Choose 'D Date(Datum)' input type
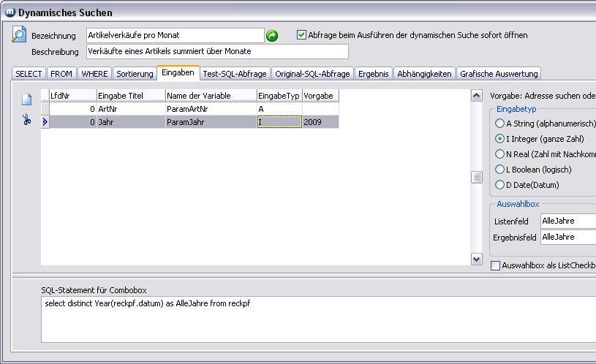The height and width of the screenshot is (364, 596). point(500,185)
